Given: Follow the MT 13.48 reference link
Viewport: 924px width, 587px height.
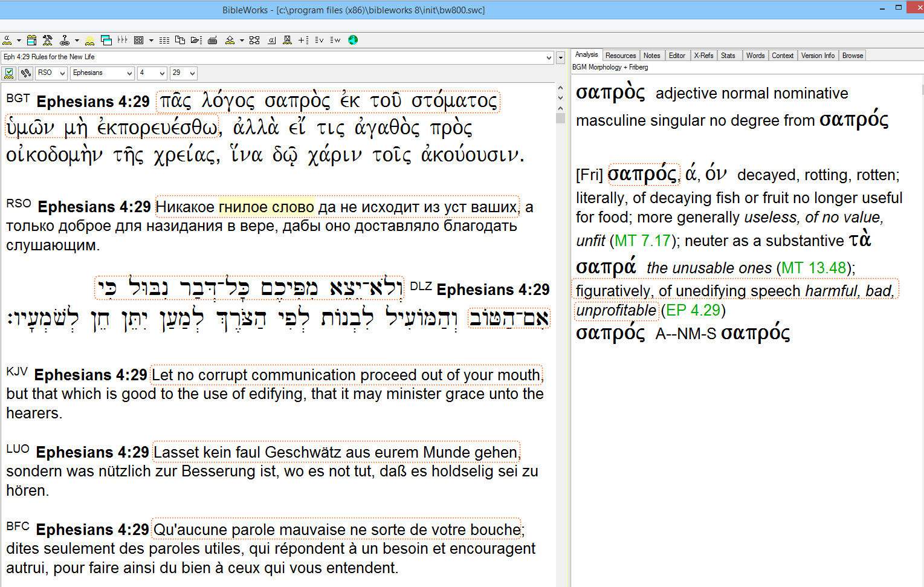Looking at the screenshot, I should click(x=814, y=268).
